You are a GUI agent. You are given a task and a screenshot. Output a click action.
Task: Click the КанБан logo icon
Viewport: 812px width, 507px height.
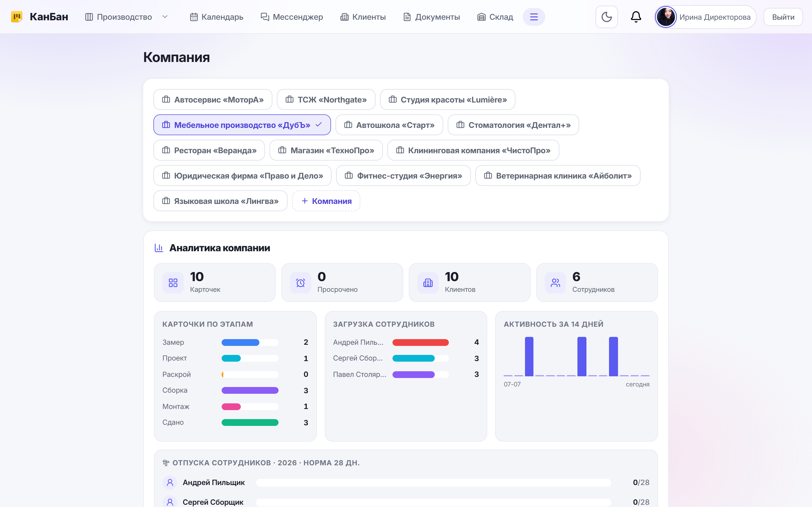(x=16, y=17)
